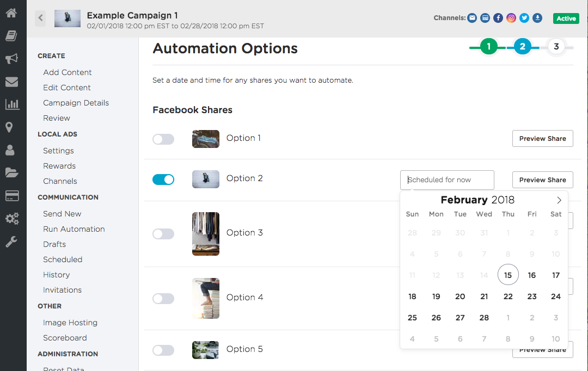Open Image Hosting page
Viewport: 588px width, 371px height.
pos(70,323)
